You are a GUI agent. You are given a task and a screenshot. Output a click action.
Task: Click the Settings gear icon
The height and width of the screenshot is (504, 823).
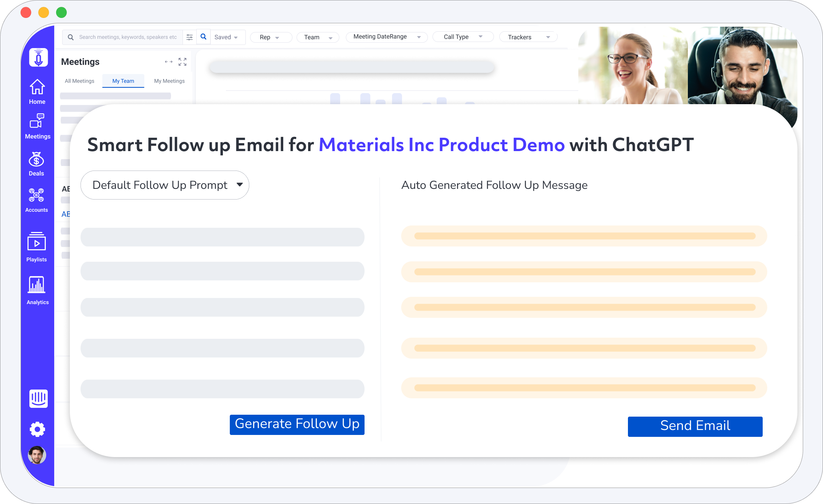(37, 429)
